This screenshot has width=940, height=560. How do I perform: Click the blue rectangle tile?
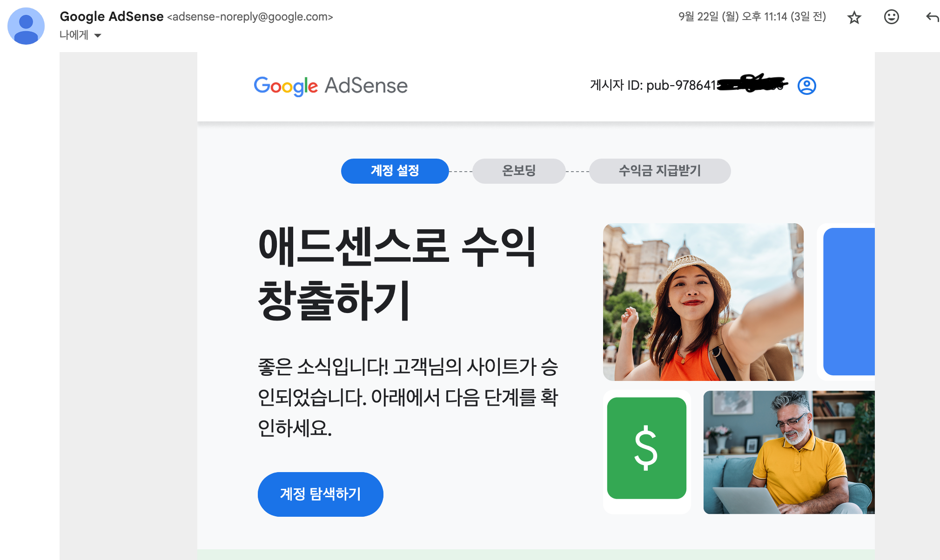[848, 301]
